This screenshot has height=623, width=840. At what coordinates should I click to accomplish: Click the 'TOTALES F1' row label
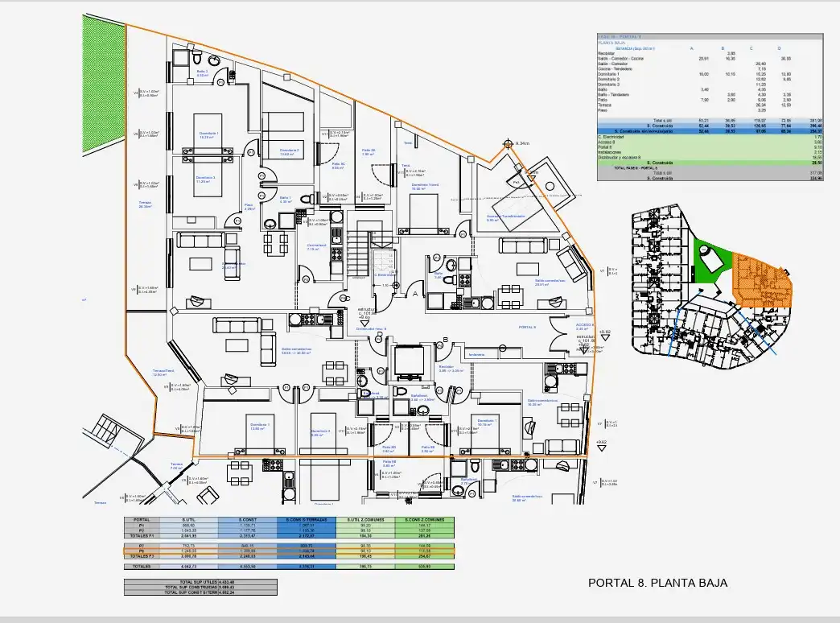click(142, 535)
